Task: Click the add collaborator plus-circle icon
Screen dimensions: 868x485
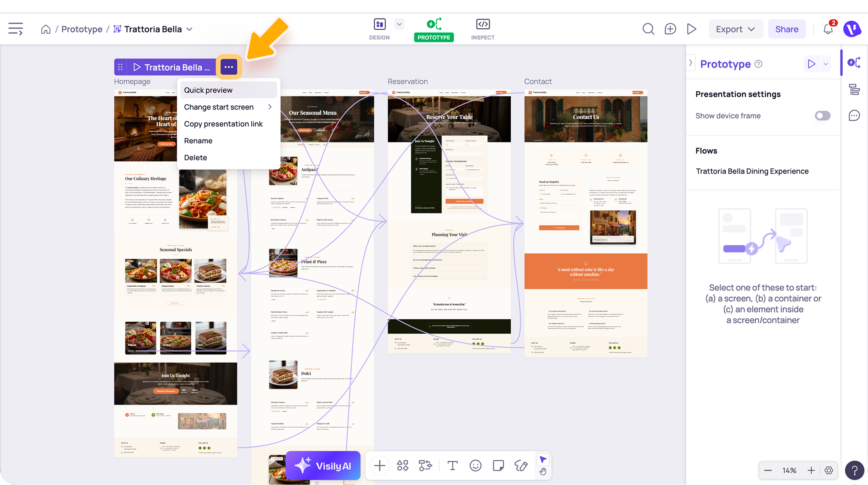Action: click(x=670, y=29)
